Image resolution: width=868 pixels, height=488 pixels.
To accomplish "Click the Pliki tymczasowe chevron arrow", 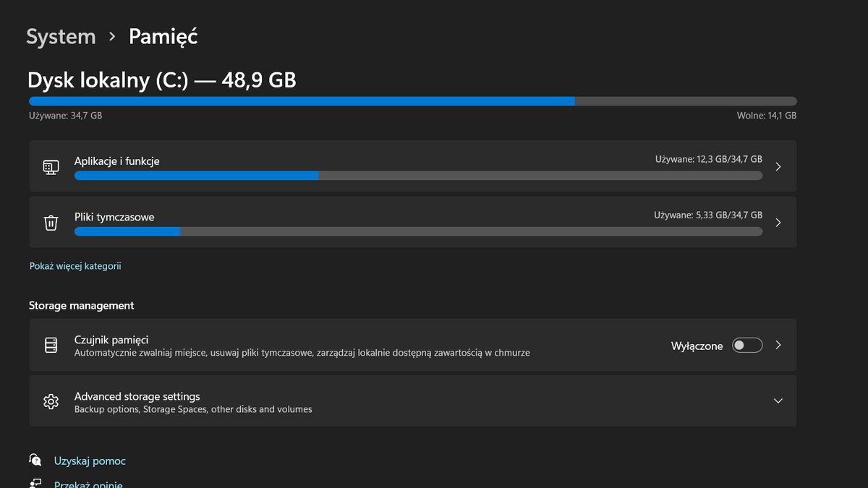I will click(778, 223).
